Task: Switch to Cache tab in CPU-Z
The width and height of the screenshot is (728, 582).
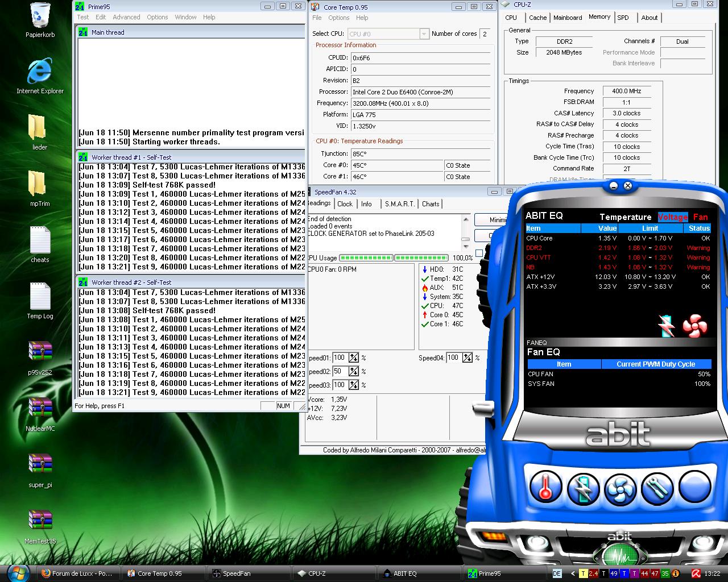Action: click(x=537, y=18)
